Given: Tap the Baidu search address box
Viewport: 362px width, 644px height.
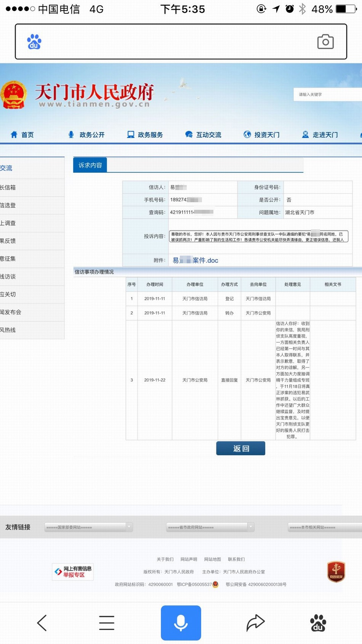Looking at the screenshot, I should click(181, 42).
